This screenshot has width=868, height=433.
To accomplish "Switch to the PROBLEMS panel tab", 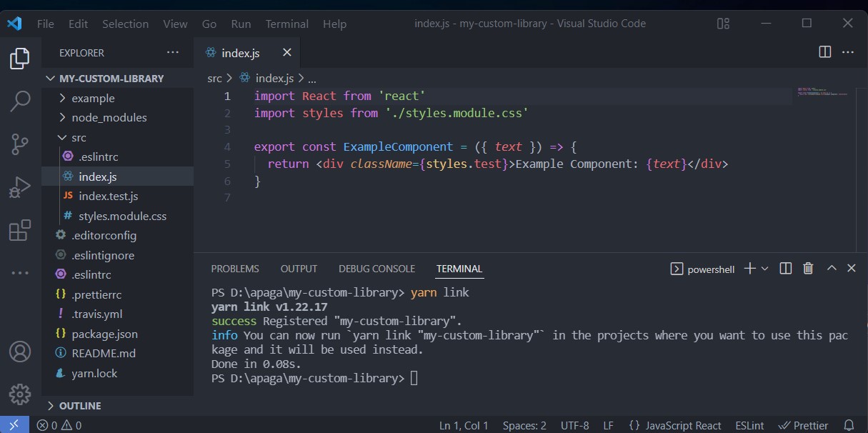I will [x=235, y=269].
